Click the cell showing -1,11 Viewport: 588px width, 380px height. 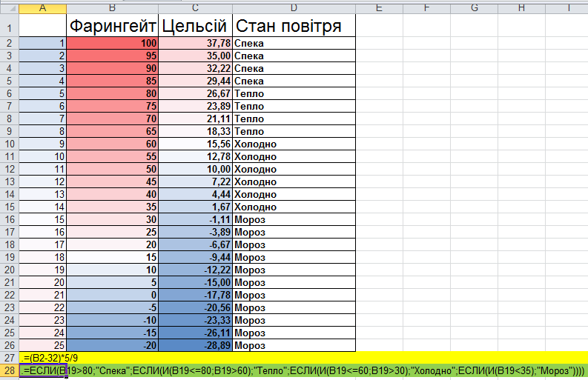click(195, 219)
